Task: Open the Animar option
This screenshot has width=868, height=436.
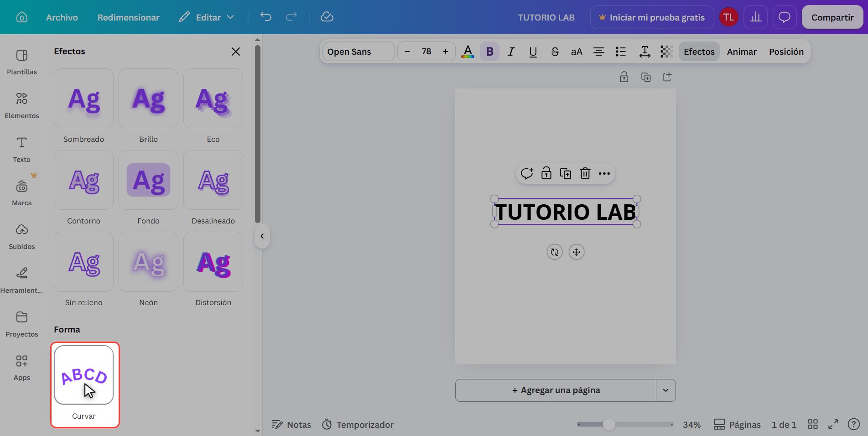Action: 742,52
